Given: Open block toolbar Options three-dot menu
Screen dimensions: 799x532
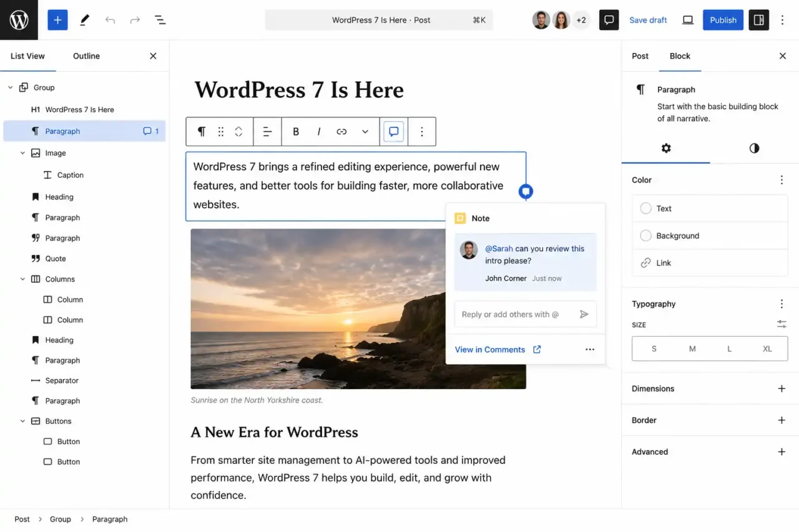Looking at the screenshot, I should point(422,132).
